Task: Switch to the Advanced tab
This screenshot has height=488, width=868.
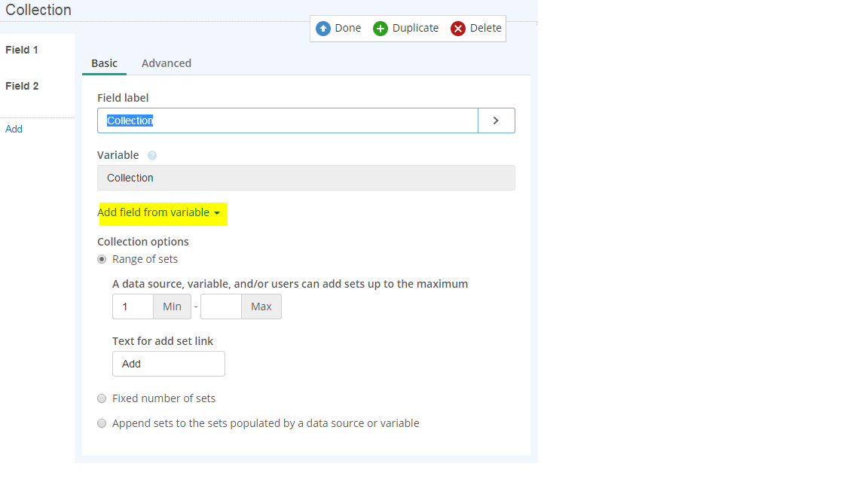Action: (167, 63)
